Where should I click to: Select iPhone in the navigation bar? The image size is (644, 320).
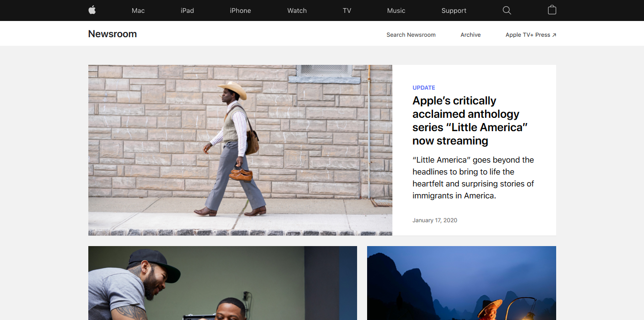240,10
